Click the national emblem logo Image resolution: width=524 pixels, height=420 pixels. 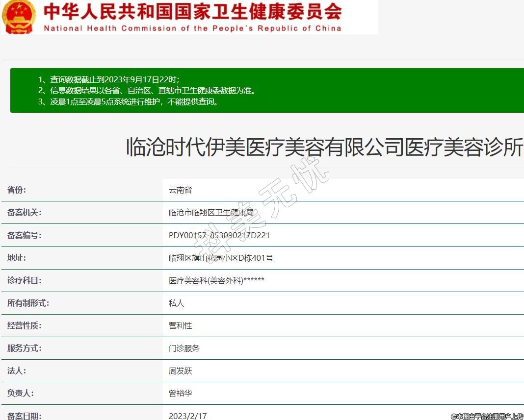18,16
